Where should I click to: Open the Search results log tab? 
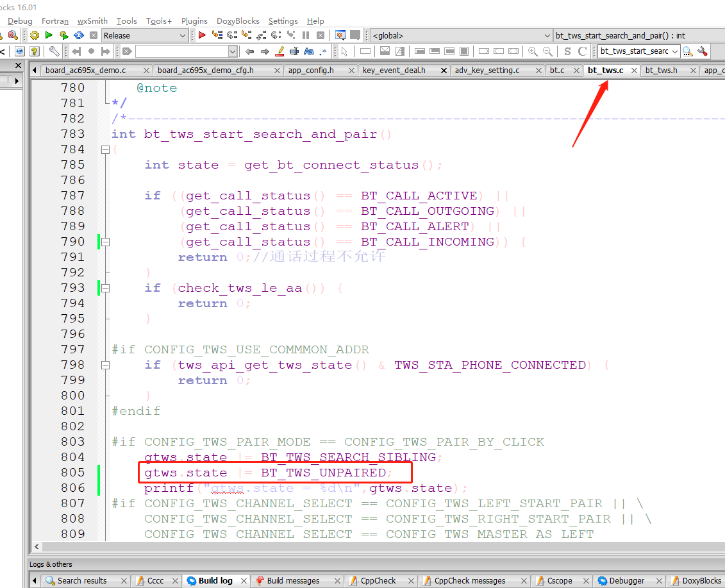(x=82, y=580)
